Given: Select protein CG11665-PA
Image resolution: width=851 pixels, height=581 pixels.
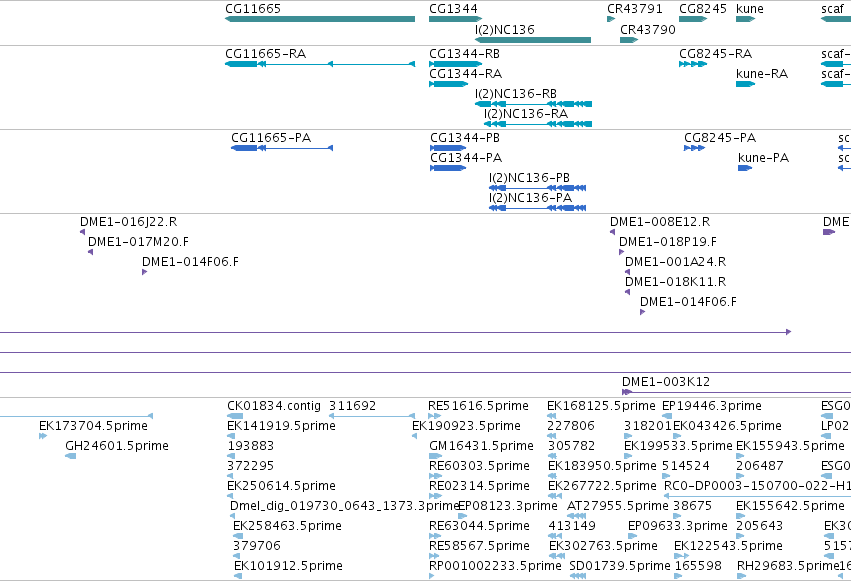Looking at the screenshot, I should click(x=282, y=148).
